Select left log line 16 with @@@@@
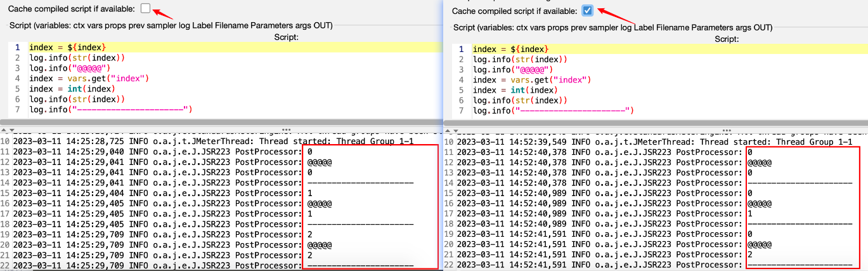868x271 pixels. pyautogui.click(x=172, y=204)
